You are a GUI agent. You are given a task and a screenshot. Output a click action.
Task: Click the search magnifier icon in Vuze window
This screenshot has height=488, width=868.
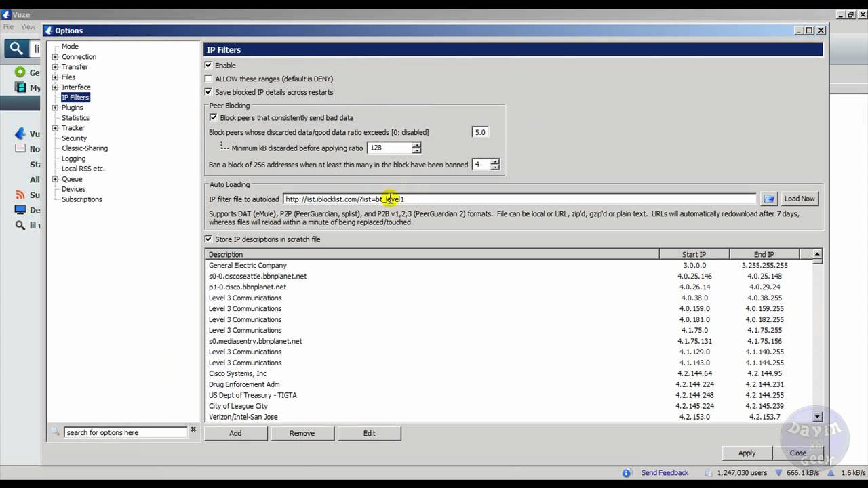16,48
